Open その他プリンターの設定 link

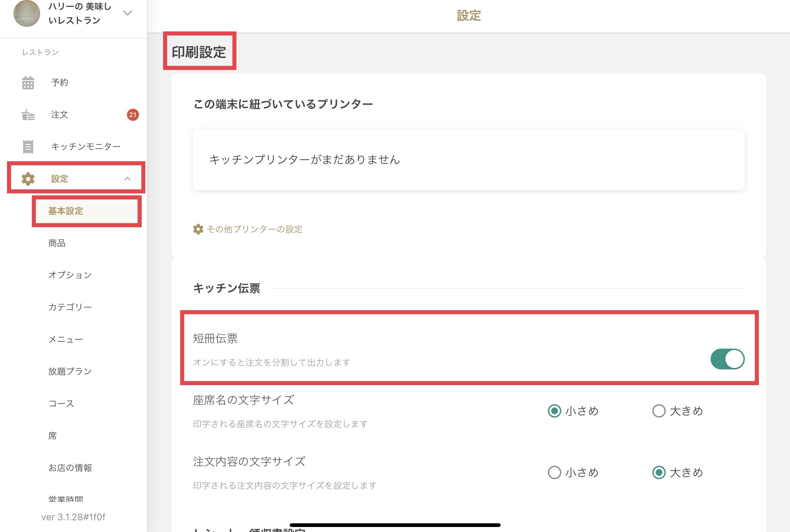coord(254,229)
